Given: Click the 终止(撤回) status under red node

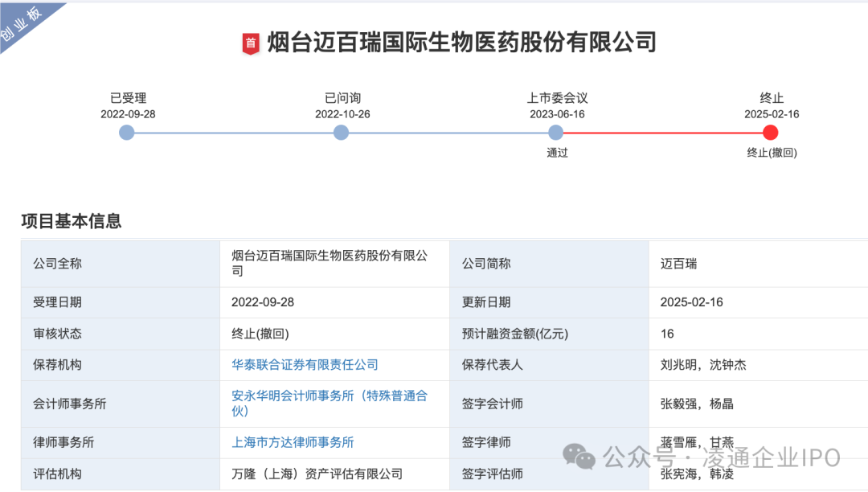Looking at the screenshot, I should (x=772, y=153).
